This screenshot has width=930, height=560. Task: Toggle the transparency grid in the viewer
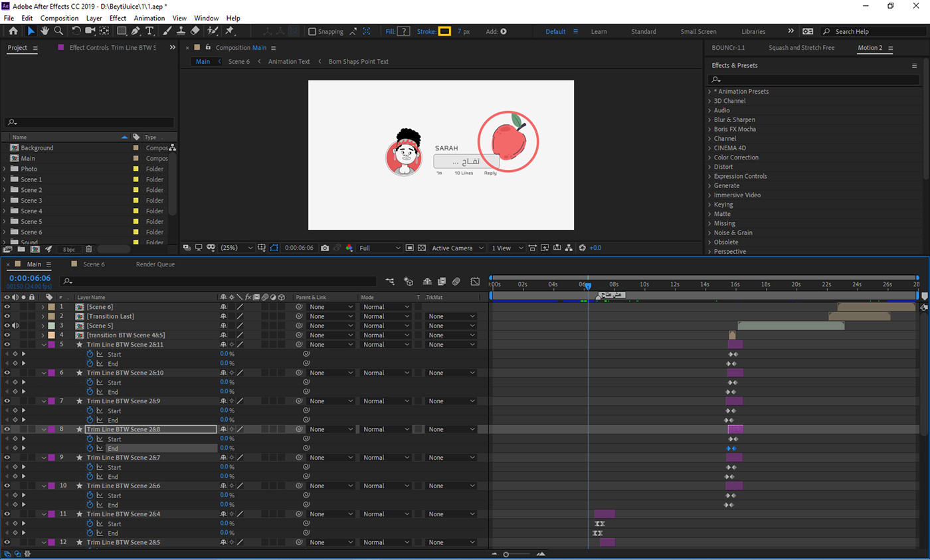click(x=421, y=248)
